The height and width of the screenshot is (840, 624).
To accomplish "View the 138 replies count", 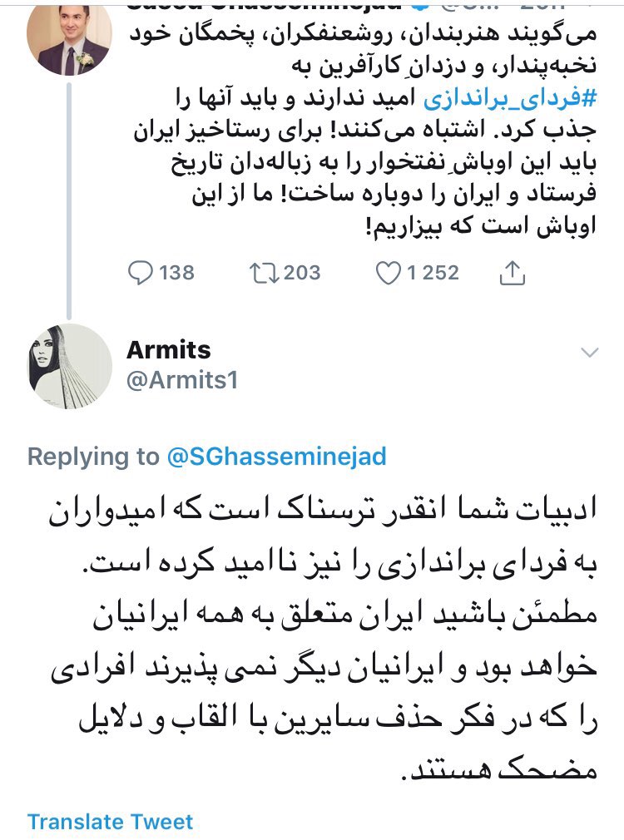I will click(x=176, y=273).
